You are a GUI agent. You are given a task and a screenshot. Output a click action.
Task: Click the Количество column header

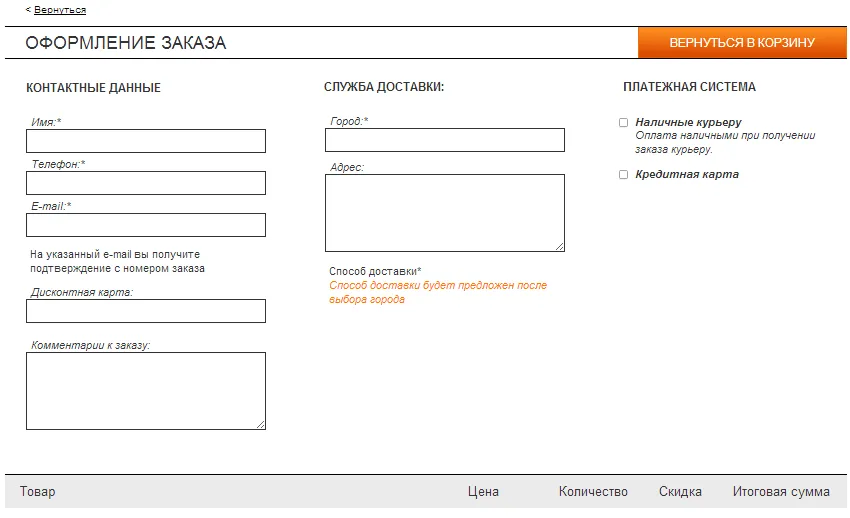593,491
